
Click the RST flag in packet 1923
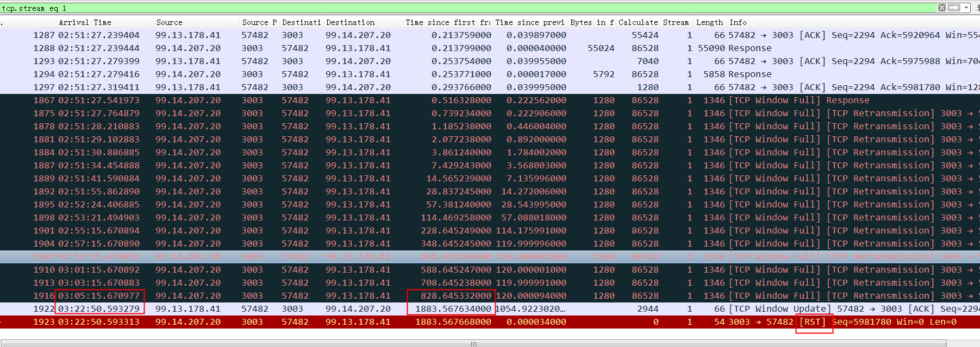click(x=813, y=322)
